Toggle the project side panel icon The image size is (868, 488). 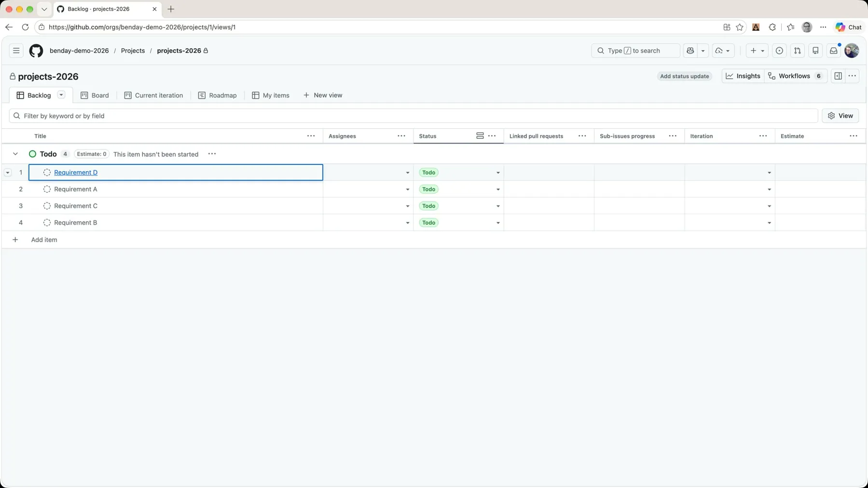tap(838, 76)
